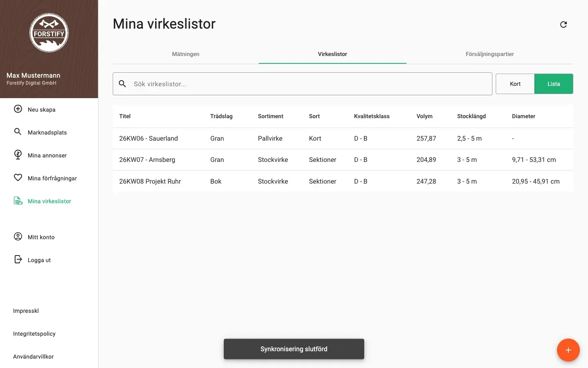The image size is (588, 368).
Task: Click the Pallvirke cell
Action: click(x=270, y=138)
